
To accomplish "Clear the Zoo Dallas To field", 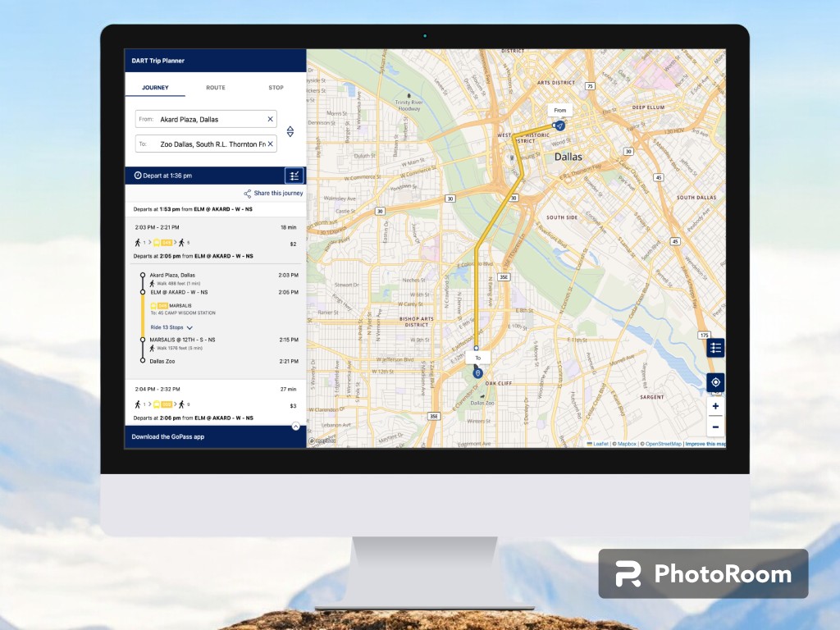I will coord(270,144).
